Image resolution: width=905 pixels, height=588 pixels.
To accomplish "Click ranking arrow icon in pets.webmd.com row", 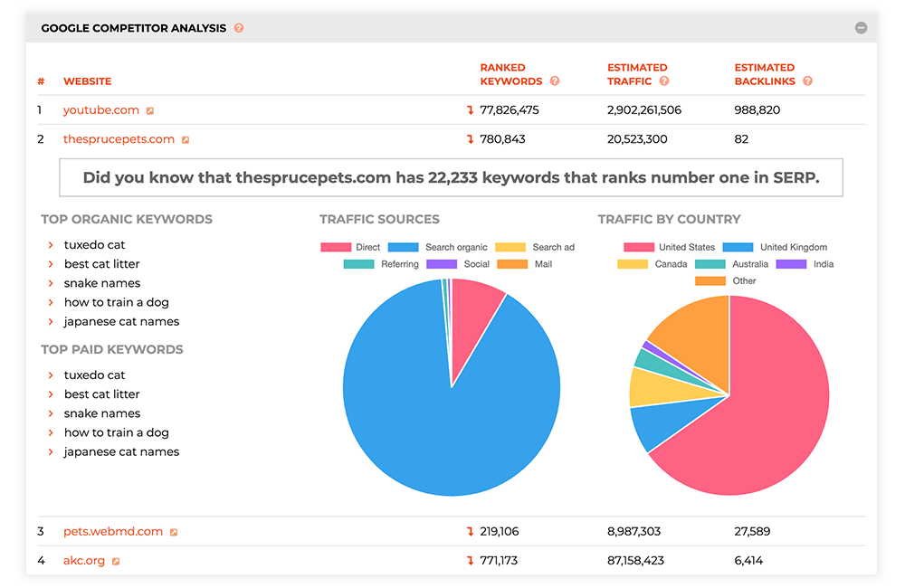I will click(470, 531).
